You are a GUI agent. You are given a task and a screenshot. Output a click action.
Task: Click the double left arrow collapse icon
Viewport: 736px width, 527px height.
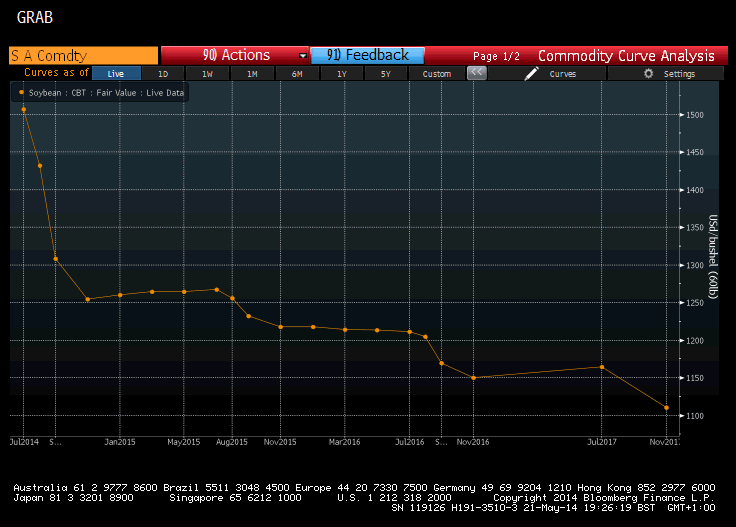point(477,73)
